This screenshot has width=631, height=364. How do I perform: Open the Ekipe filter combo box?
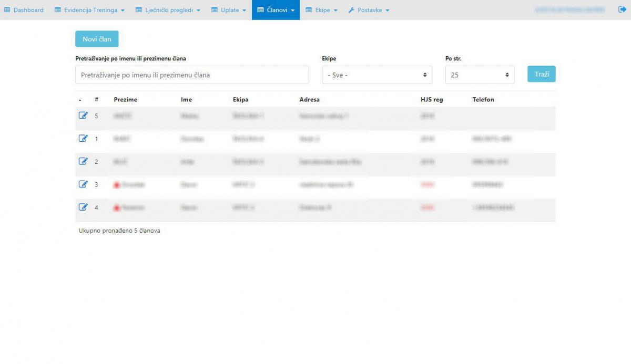click(377, 75)
